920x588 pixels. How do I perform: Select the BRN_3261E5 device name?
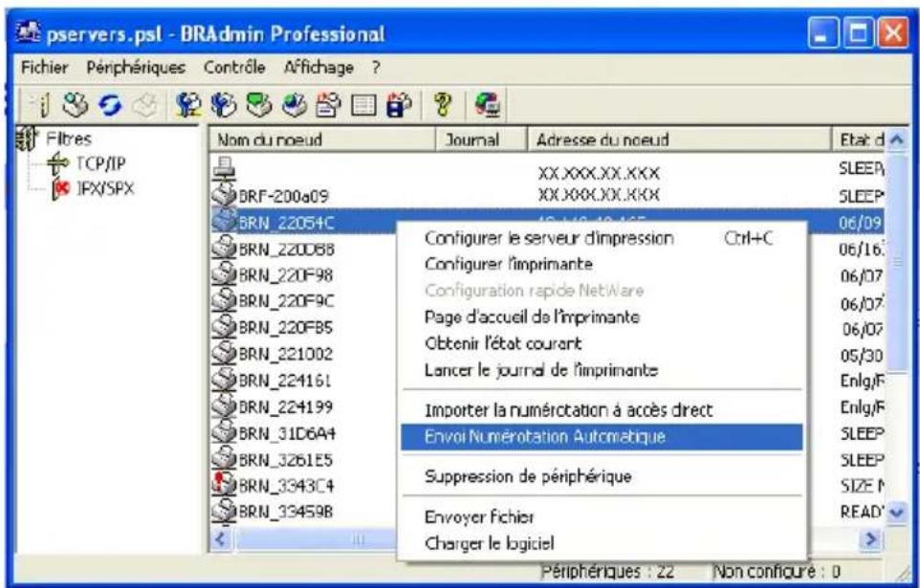(285, 460)
